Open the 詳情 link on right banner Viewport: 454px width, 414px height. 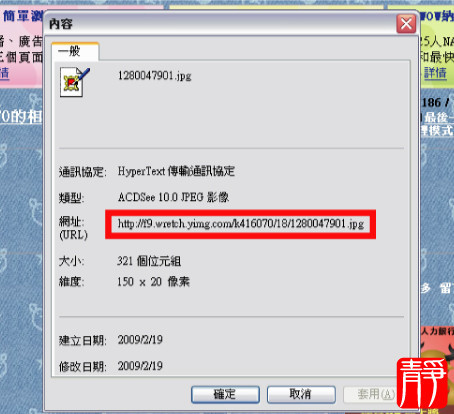click(x=435, y=72)
